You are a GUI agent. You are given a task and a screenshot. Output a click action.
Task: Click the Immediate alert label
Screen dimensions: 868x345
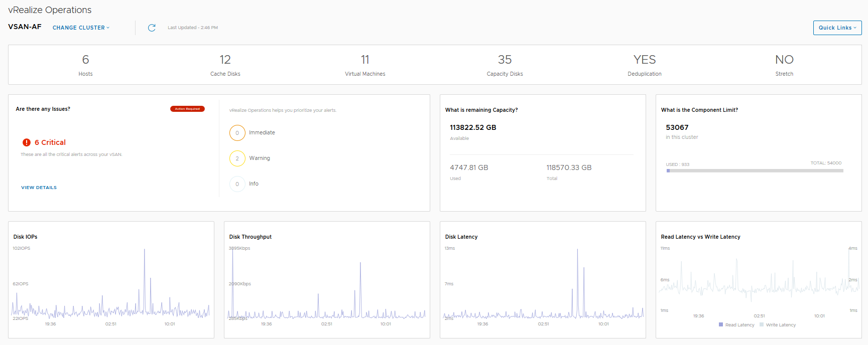[x=262, y=132]
